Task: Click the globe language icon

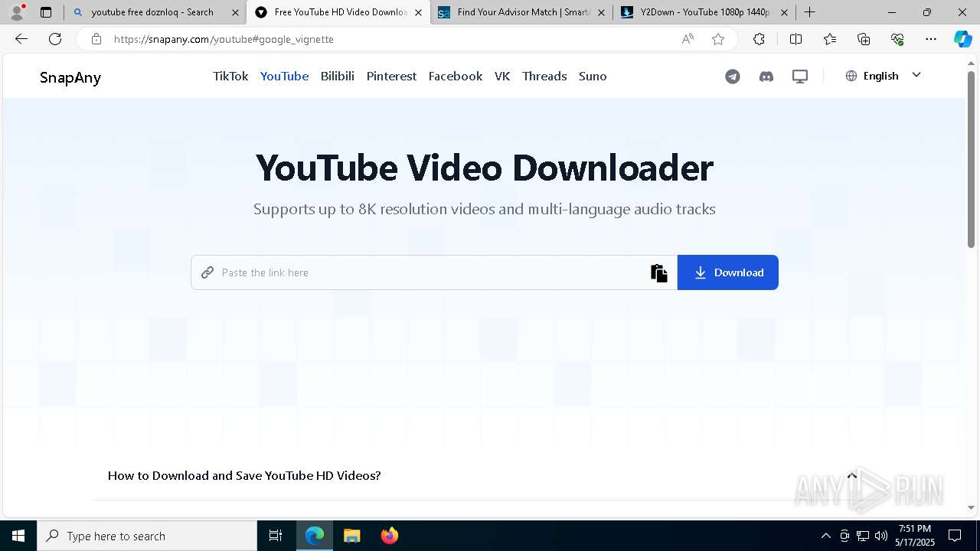Action: (851, 76)
